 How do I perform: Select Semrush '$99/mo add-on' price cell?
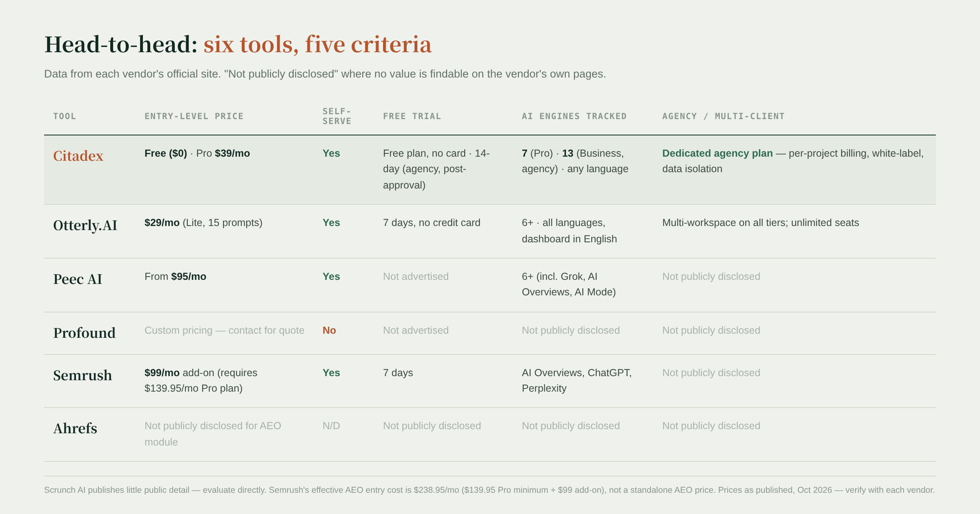tap(201, 381)
